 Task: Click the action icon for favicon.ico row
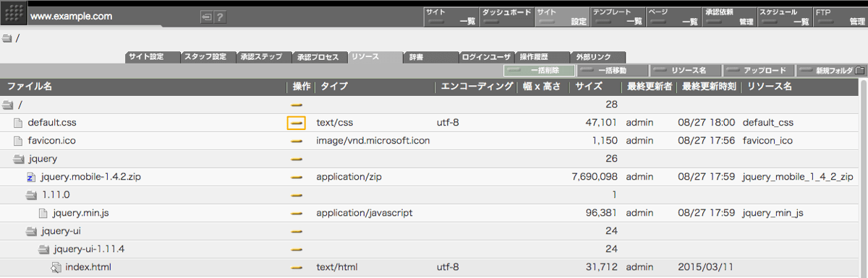296,141
